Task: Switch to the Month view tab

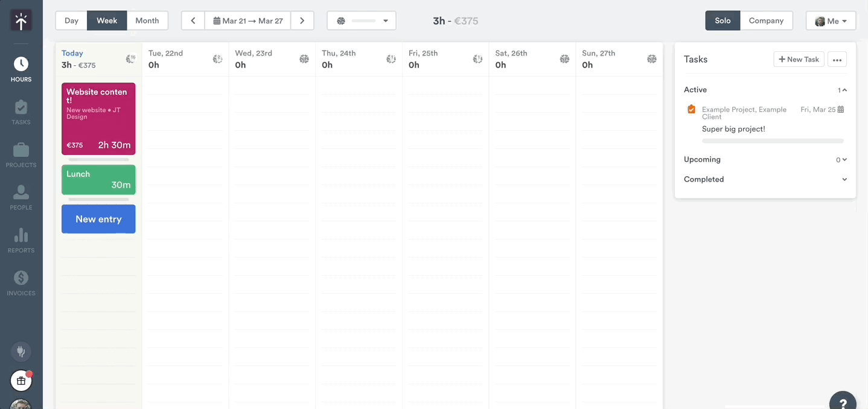Action: (147, 20)
